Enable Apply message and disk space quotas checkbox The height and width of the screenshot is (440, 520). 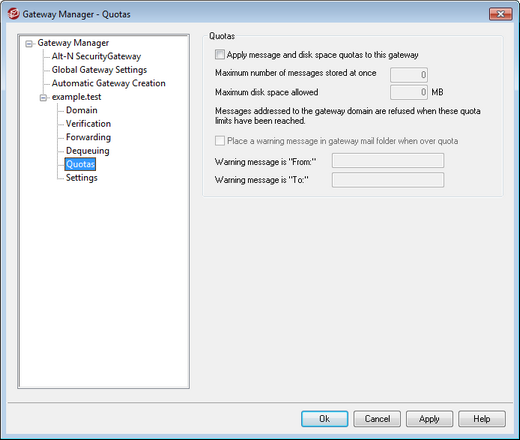pyautogui.click(x=220, y=54)
